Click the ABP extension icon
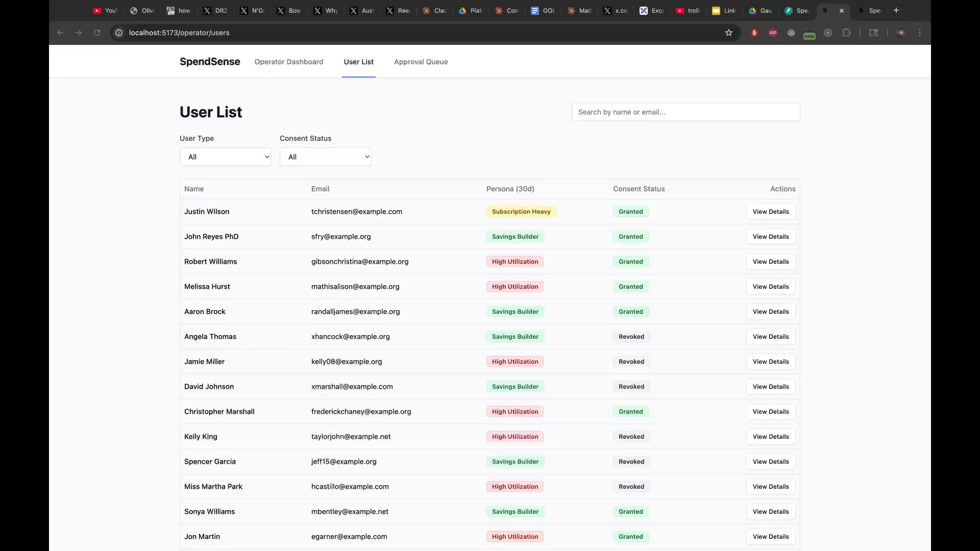Screen dimensions: 980x551 [773, 33]
